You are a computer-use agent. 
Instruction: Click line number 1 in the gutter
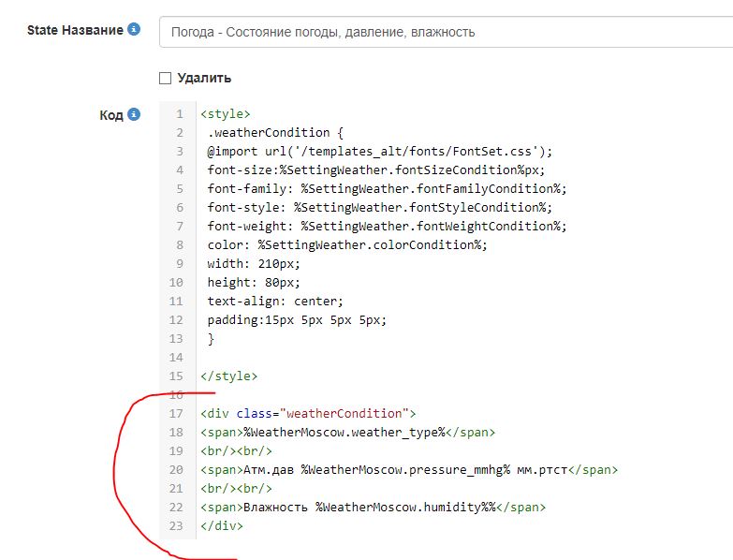tap(179, 114)
